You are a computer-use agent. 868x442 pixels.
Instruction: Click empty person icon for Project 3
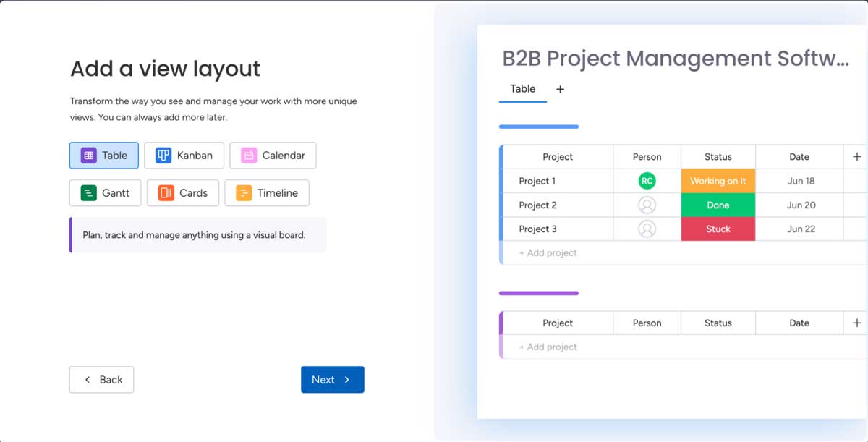[647, 229]
